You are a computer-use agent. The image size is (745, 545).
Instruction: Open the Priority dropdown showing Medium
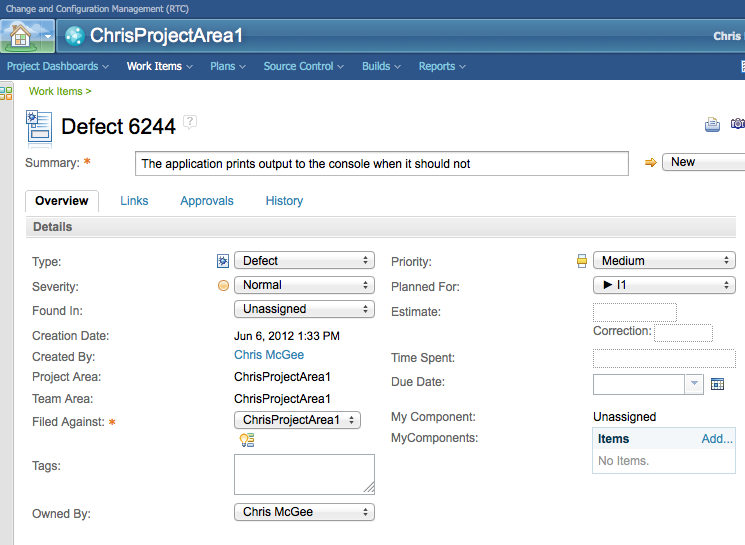pyautogui.click(x=664, y=261)
